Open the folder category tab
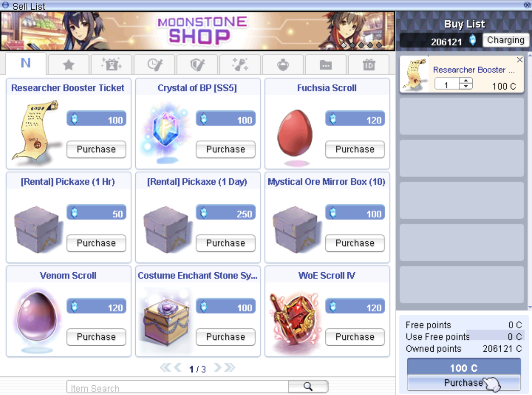 point(326,64)
